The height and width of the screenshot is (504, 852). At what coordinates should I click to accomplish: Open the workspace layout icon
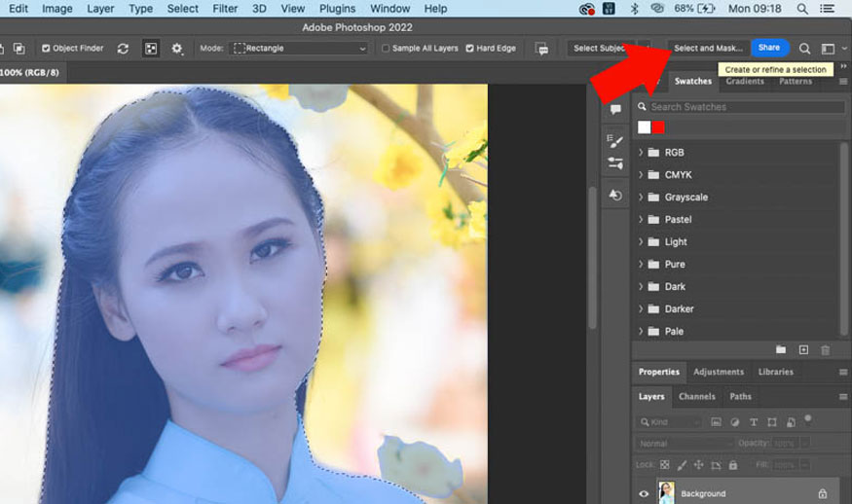[x=828, y=49]
